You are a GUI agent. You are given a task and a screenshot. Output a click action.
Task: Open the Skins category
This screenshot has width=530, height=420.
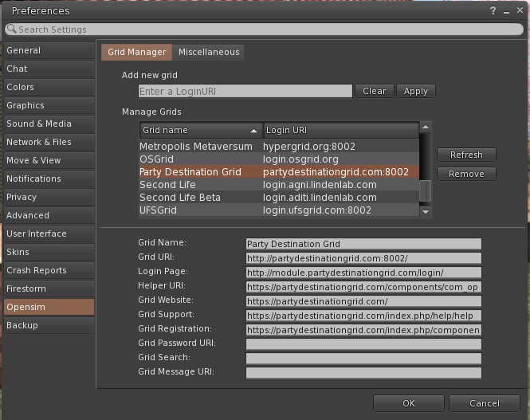(49, 252)
